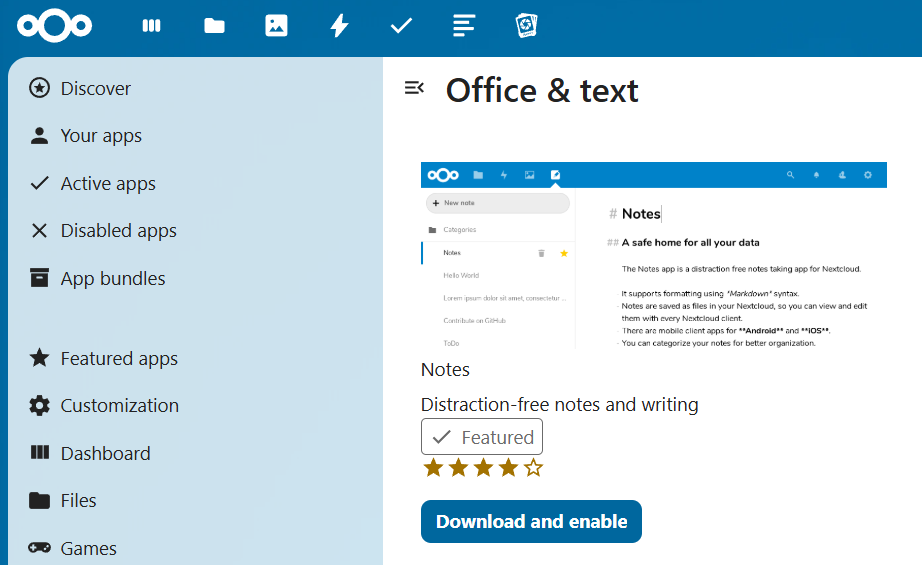Select Discover in the sidebar
This screenshot has height=565, width=922.
coord(95,88)
